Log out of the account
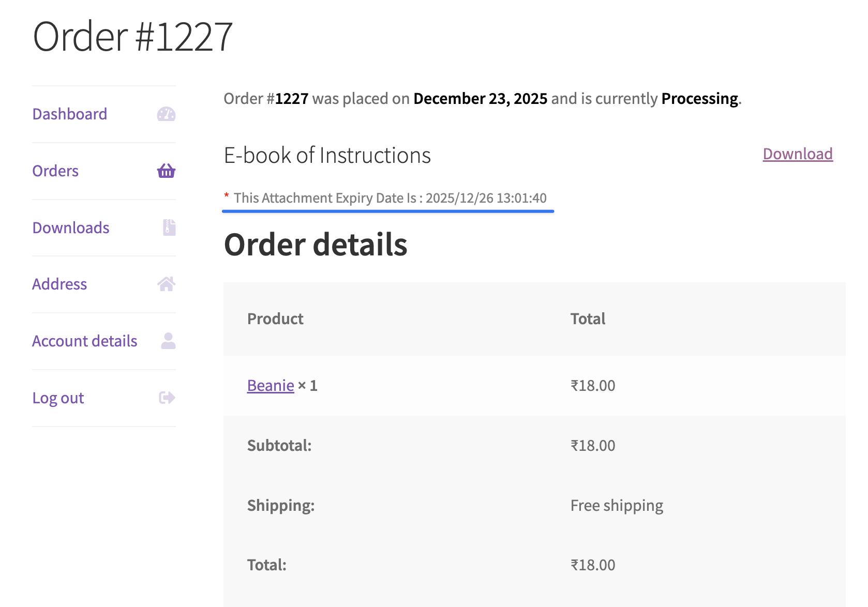Image resolution: width=868 pixels, height=607 pixels. [58, 398]
